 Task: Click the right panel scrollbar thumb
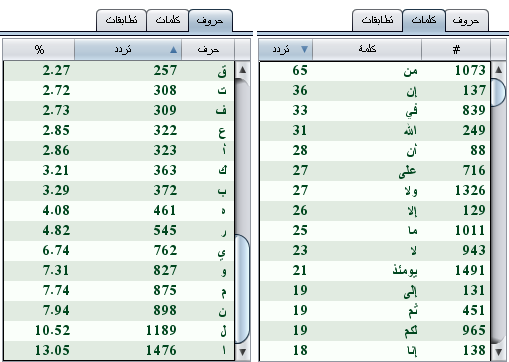click(499, 92)
